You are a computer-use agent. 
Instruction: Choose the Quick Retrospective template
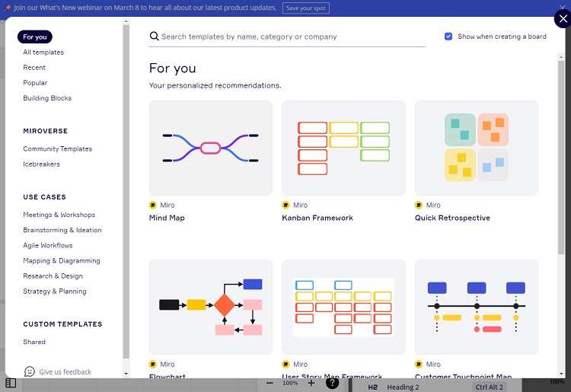click(x=476, y=148)
